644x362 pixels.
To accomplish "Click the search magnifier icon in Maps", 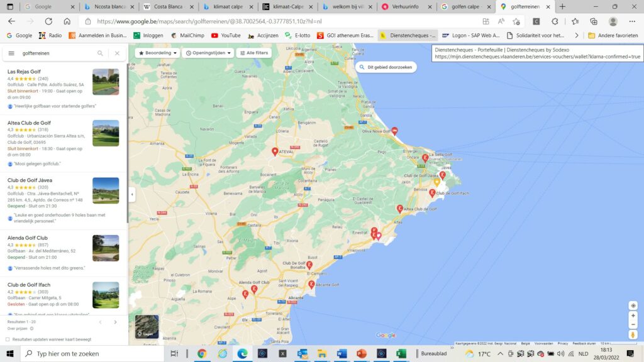I will [100, 53].
